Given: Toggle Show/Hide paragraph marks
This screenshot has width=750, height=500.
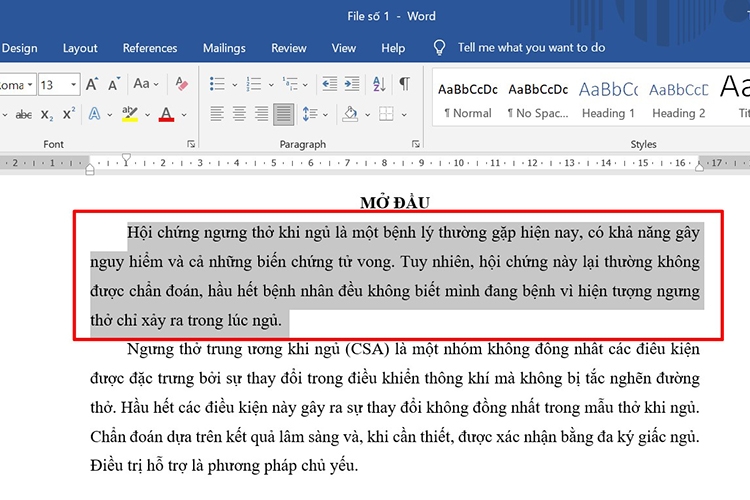Looking at the screenshot, I should click(404, 84).
